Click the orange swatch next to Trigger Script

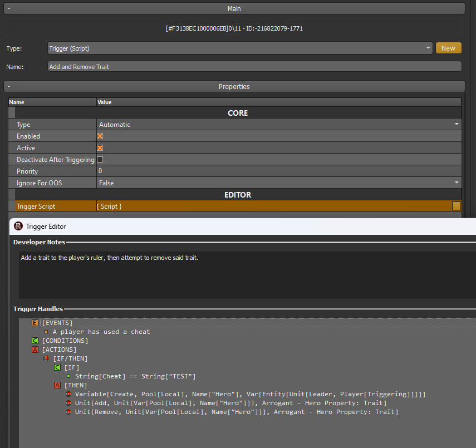(x=457, y=206)
